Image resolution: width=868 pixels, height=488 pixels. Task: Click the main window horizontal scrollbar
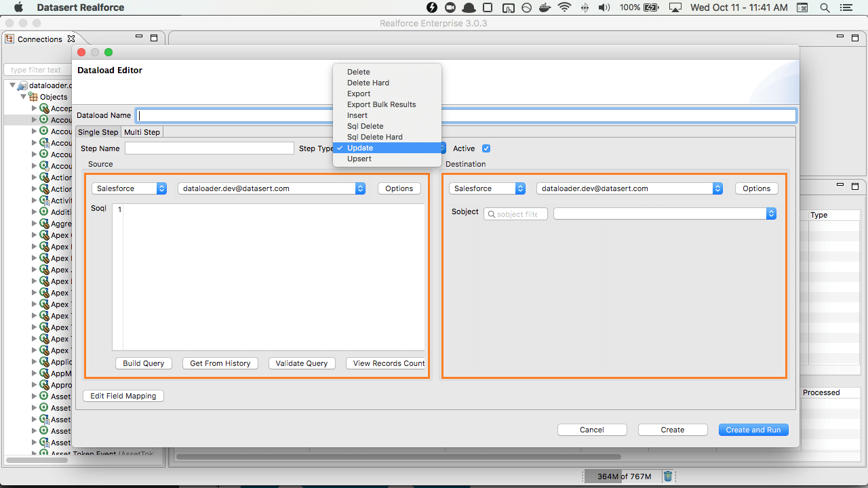click(x=399, y=457)
